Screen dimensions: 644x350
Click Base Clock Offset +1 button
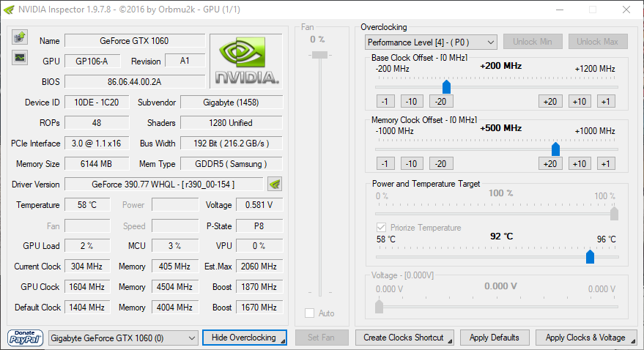(606, 101)
